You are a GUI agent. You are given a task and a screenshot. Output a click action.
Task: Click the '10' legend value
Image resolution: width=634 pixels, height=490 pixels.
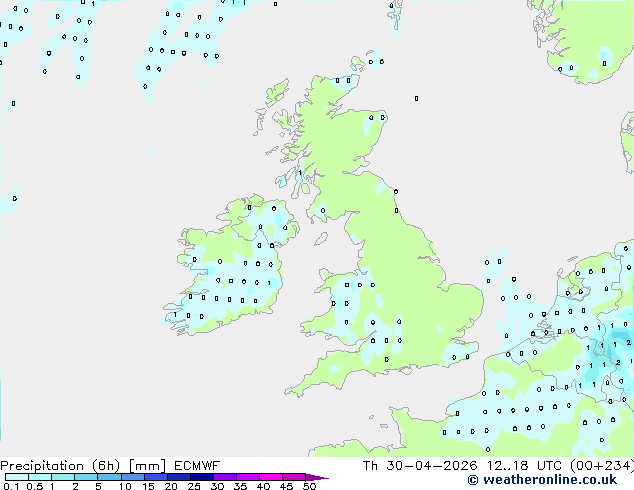125,486
